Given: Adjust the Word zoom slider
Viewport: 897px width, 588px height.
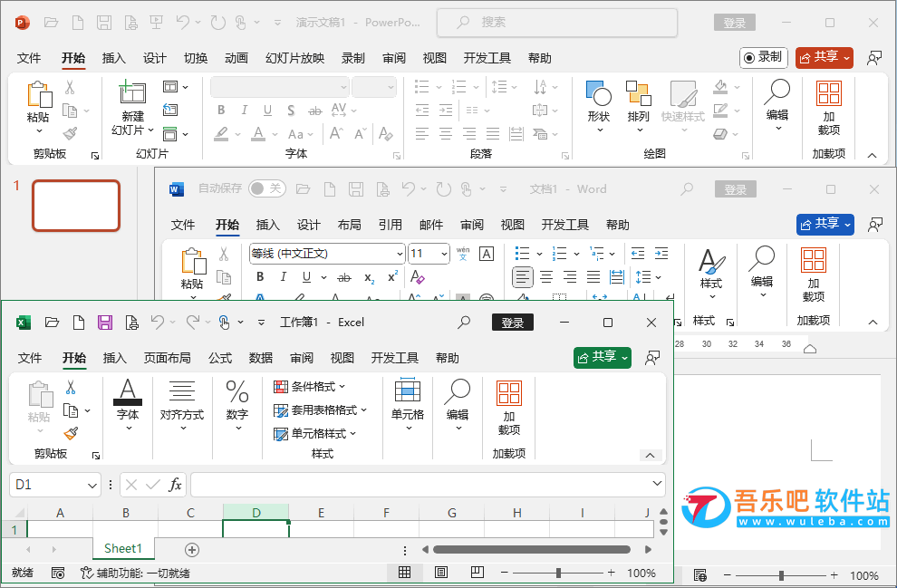Looking at the screenshot, I should [x=781, y=575].
